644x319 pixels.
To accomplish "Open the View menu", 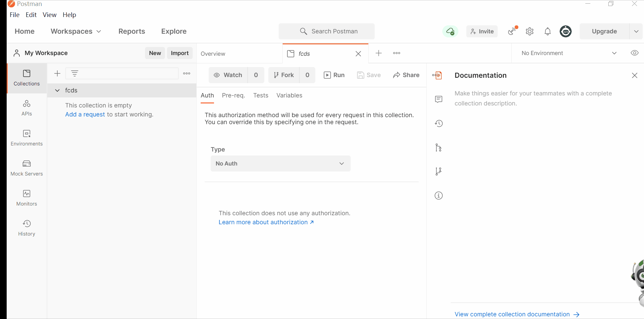I will tap(50, 15).
